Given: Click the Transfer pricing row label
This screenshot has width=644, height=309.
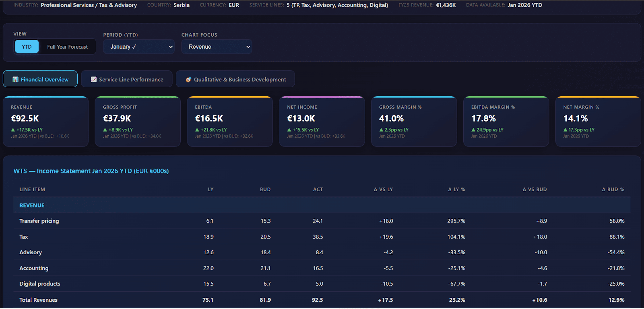Looking at the screenshot, I should pos(39,221).
